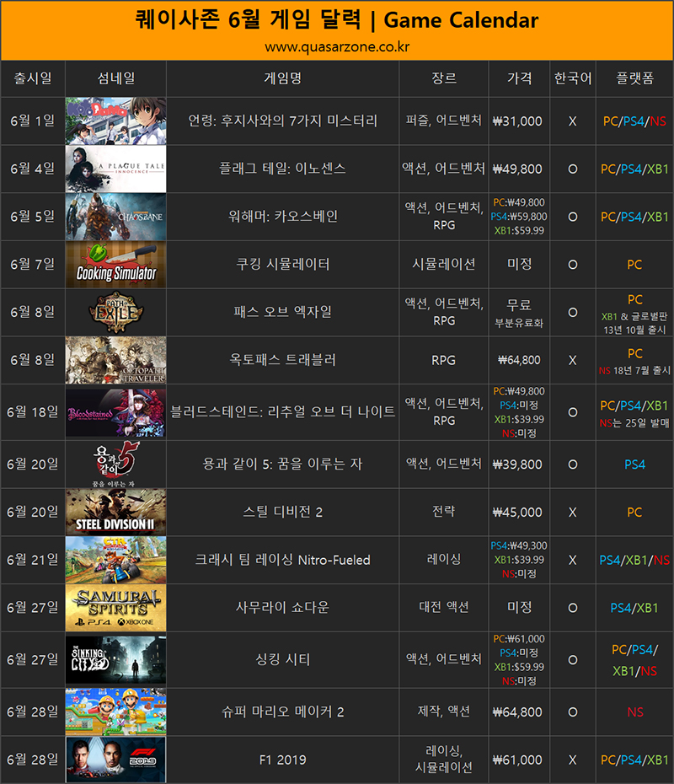Image resolution: width=674 pixels, height=784 pixels.
Task: Click game title 크래시 팀 레이싱 Nitro-Fueled
Action: click(283, 560)
